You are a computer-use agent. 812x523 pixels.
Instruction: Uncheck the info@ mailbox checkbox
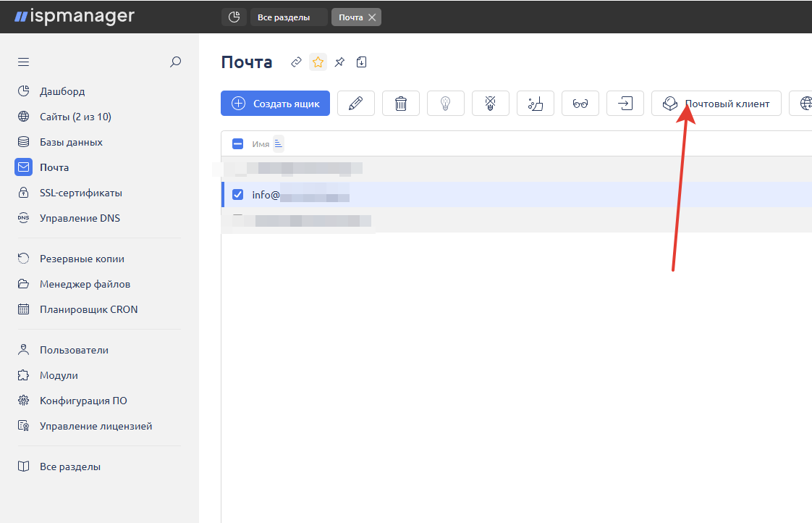click(237, 194)
